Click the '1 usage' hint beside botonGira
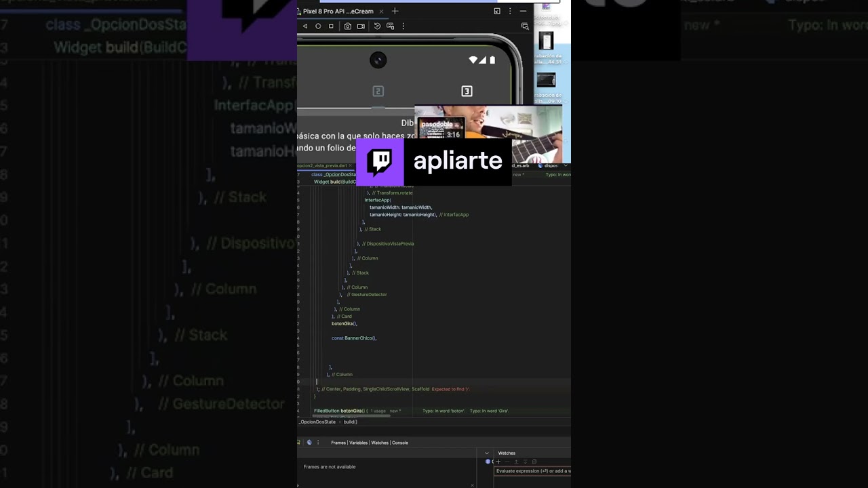Image resolution: width=868 pixels, height=488 pixels. coord(378,411)
